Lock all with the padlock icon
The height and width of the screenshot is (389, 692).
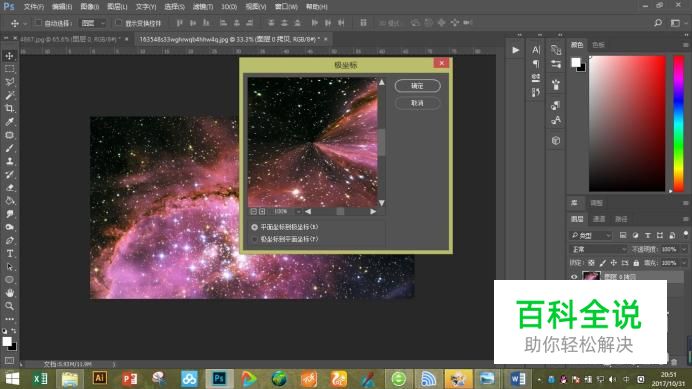click(636, 263)
